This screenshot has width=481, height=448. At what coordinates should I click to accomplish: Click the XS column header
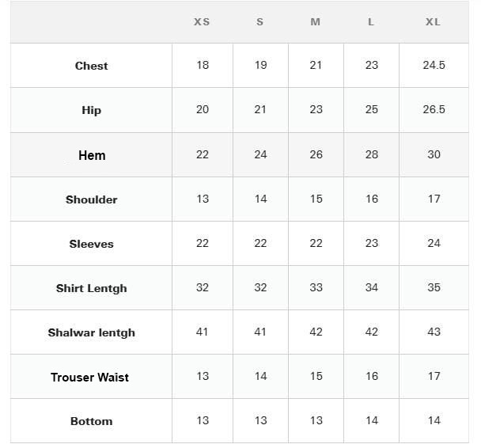[x=202, y=22]
